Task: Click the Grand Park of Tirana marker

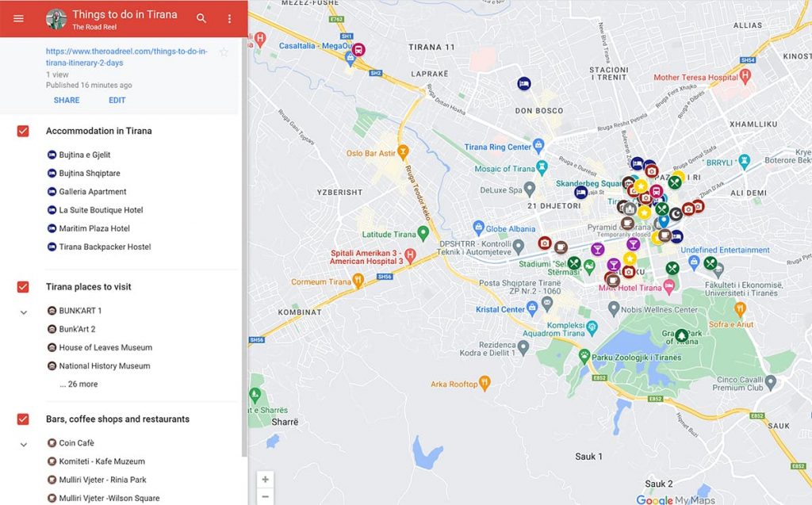Action: click(681, 335)
